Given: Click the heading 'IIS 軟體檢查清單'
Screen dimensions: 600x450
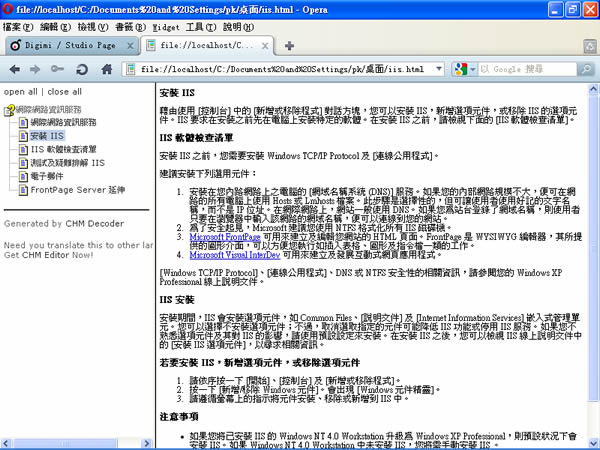Looking at the screenshot, I should (x=196, y=138).
